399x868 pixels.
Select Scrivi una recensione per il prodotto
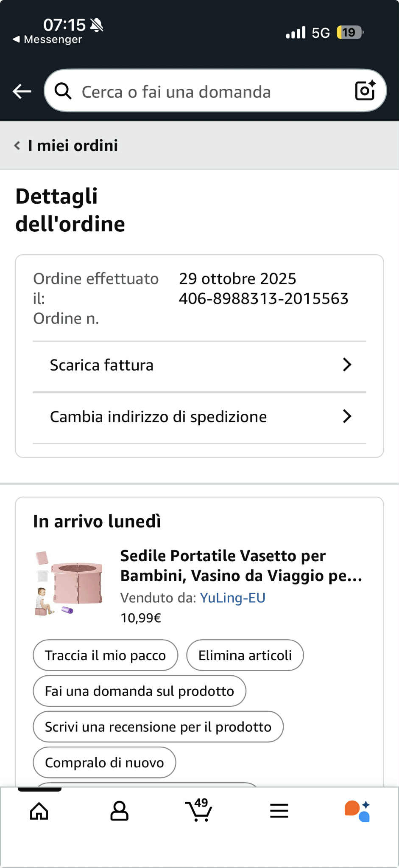click(158, 727)
